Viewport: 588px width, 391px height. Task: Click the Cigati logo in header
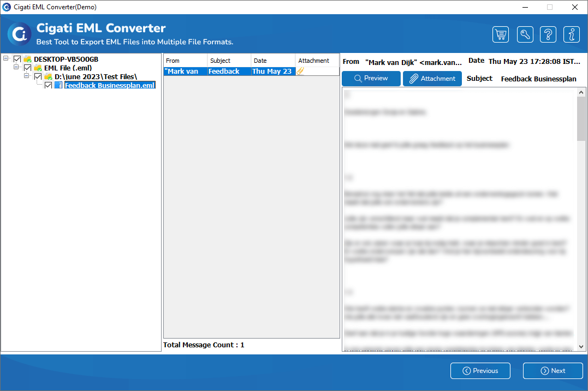20,34
